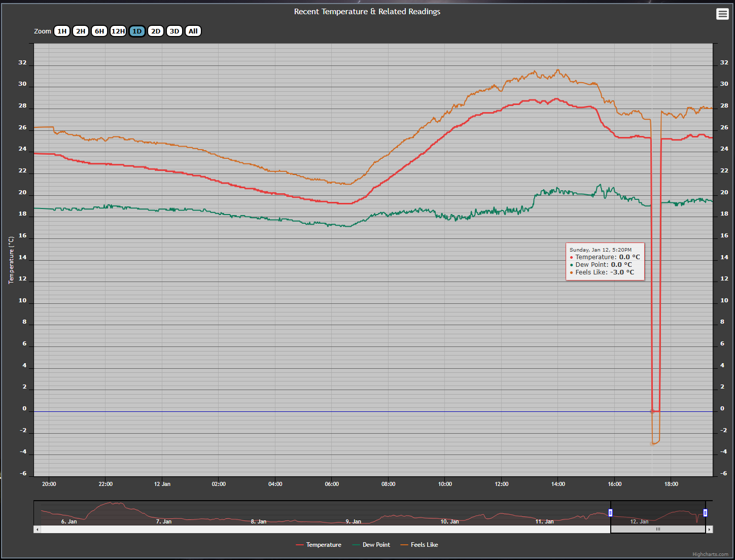Open the chart context hamburger menu

[x=722, y=14]
